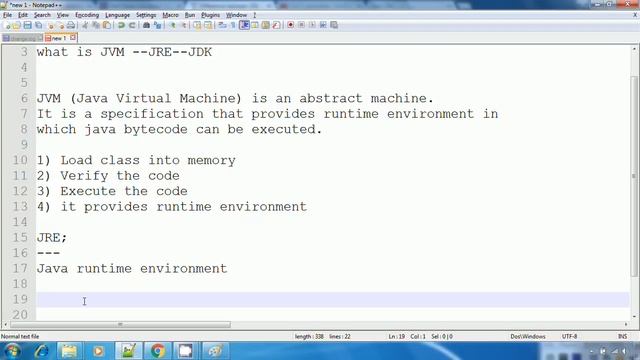Launch Google Chrome from the taskbar
The height and width of the screenshot is (360, 640).
click(158, 351)
